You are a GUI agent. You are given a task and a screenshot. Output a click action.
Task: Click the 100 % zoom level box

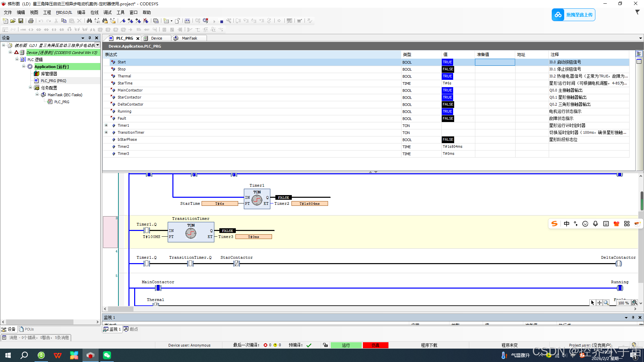[623, 303]
